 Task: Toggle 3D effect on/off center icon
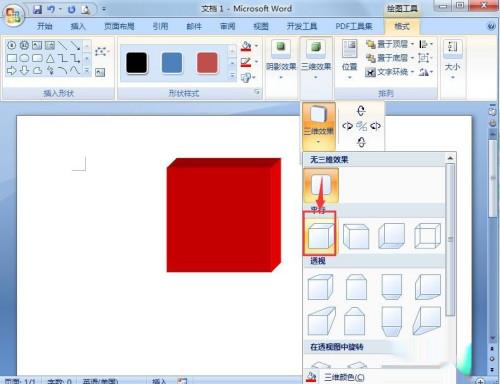pyautogui.click(x=361, y=126)
